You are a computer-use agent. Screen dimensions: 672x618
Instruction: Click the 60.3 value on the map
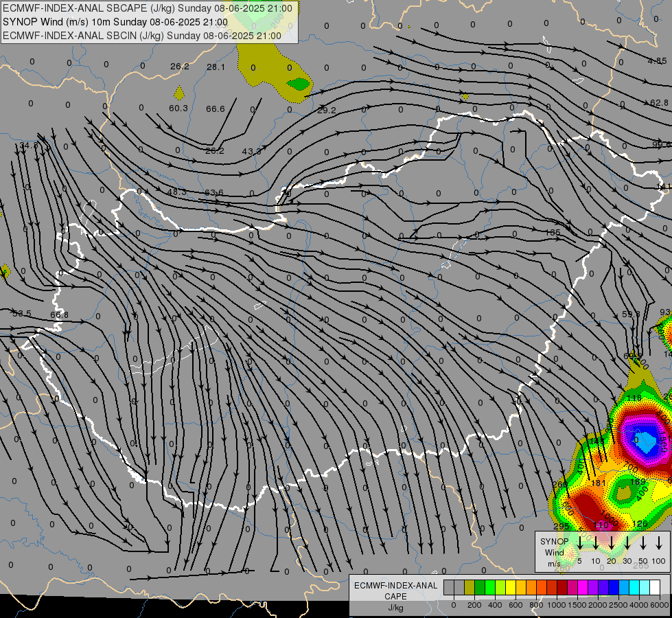(x=178, y=108)
